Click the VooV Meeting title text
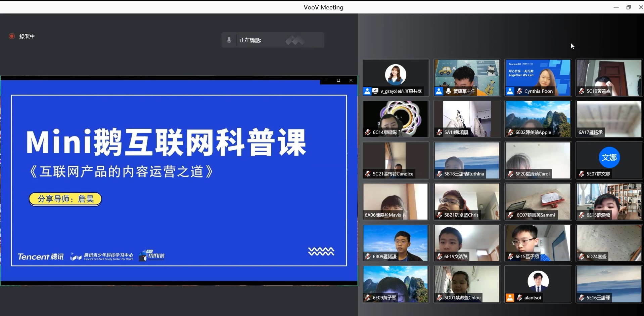The width and height of the screenshot is (644, 316). (x=323, y=7)
